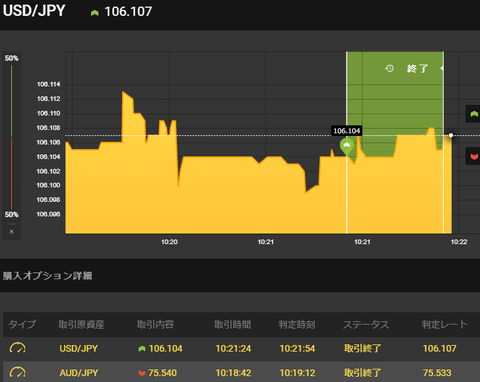Click the 75.533 judgment rate cell

437,373
